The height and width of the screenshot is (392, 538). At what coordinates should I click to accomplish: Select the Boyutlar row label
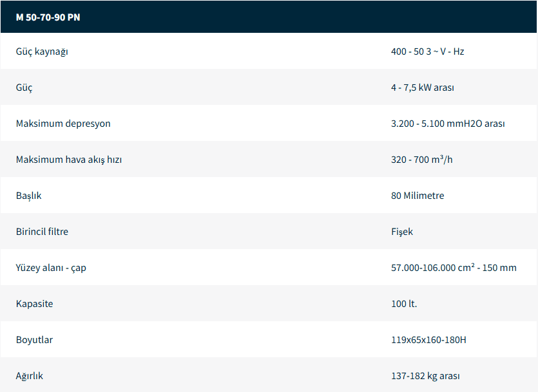[x=35, y=340]
